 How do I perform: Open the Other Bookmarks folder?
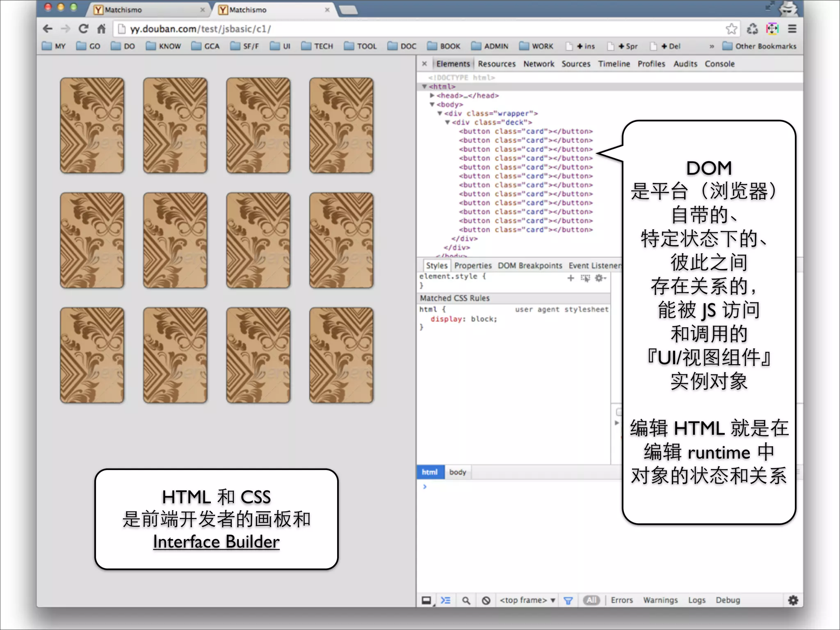click(x=759, y=46)
